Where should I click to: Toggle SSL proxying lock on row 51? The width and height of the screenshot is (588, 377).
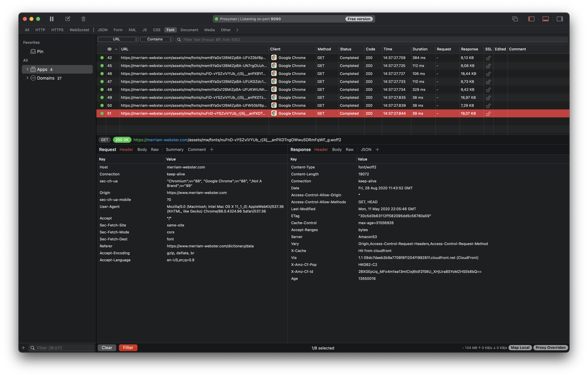pyautogui.click(x=488, y=113)
